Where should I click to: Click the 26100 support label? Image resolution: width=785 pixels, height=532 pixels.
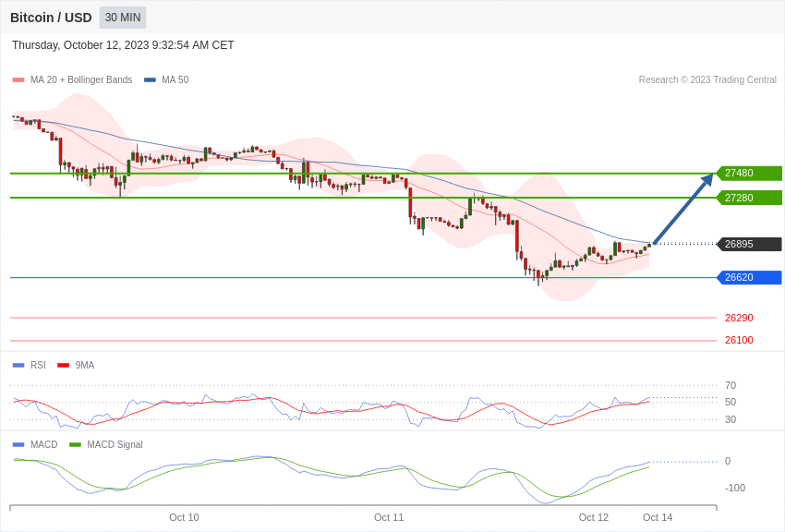(x=739, y=340)
